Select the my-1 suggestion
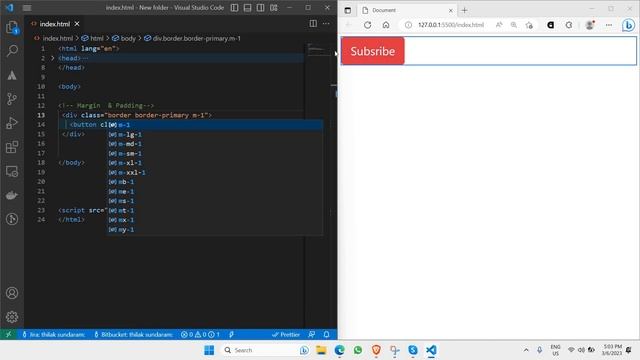Viewport: 640px width, 360px height. (x=215, y=229)
